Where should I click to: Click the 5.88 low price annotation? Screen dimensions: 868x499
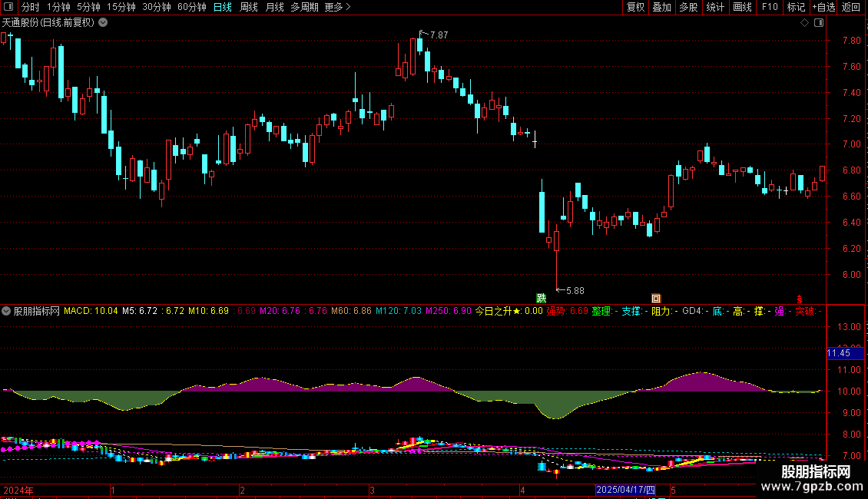tap(575, 290)
